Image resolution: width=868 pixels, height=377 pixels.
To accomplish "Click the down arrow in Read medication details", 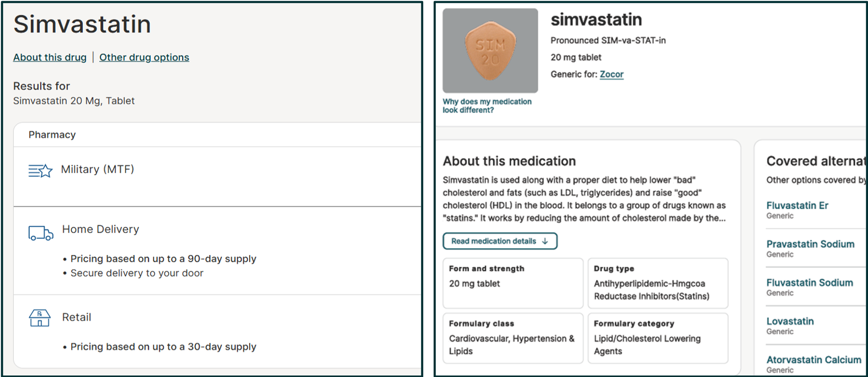I will tap(545, 241).
